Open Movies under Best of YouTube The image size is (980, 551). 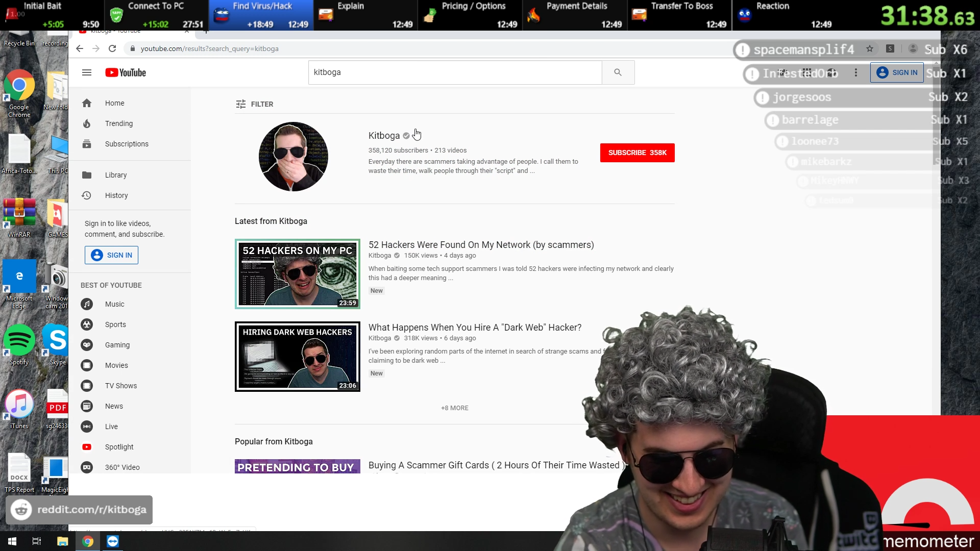click(x=130, y=365)
